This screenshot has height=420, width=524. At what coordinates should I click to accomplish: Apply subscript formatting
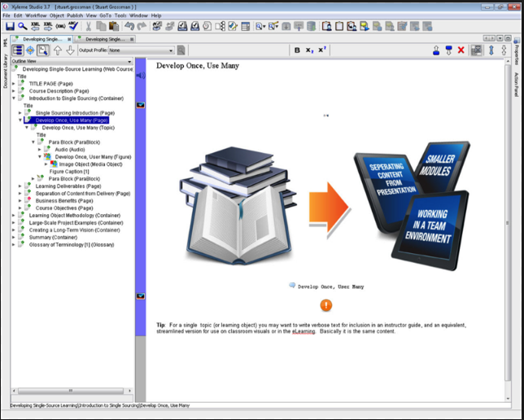click(309, 50)
